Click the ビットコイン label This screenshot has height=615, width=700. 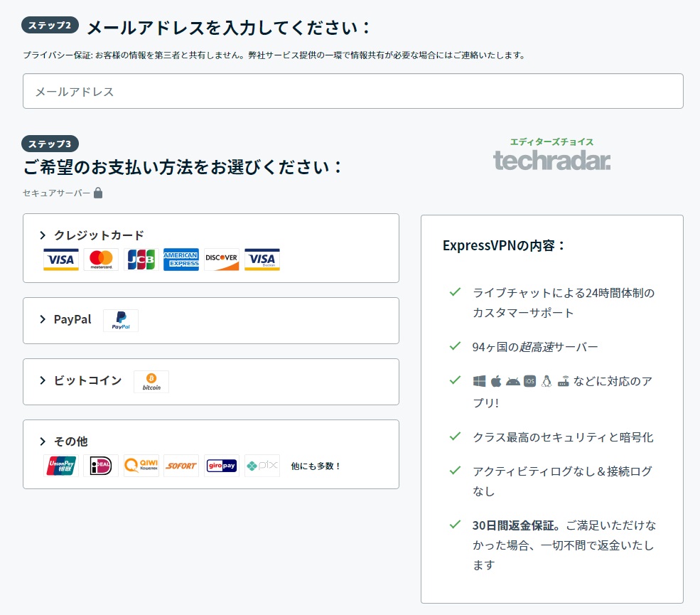88,380
